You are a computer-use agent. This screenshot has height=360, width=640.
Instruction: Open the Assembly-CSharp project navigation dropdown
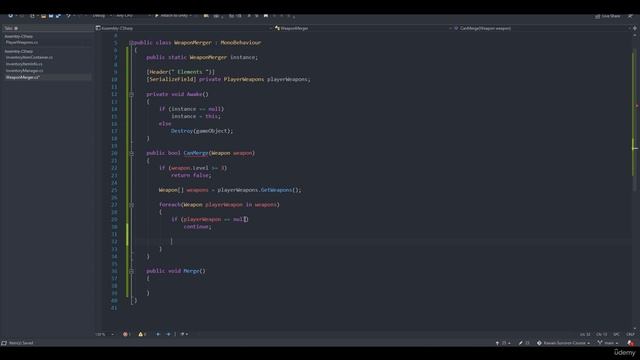tap(183, 28)
